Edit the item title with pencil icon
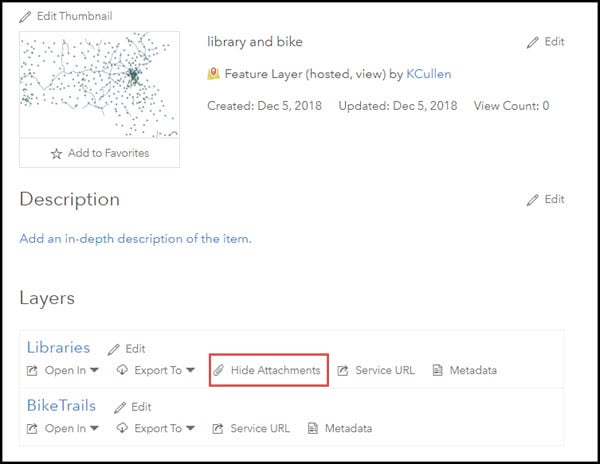This screenshot has height=464, width=600. tap(532, 42)
